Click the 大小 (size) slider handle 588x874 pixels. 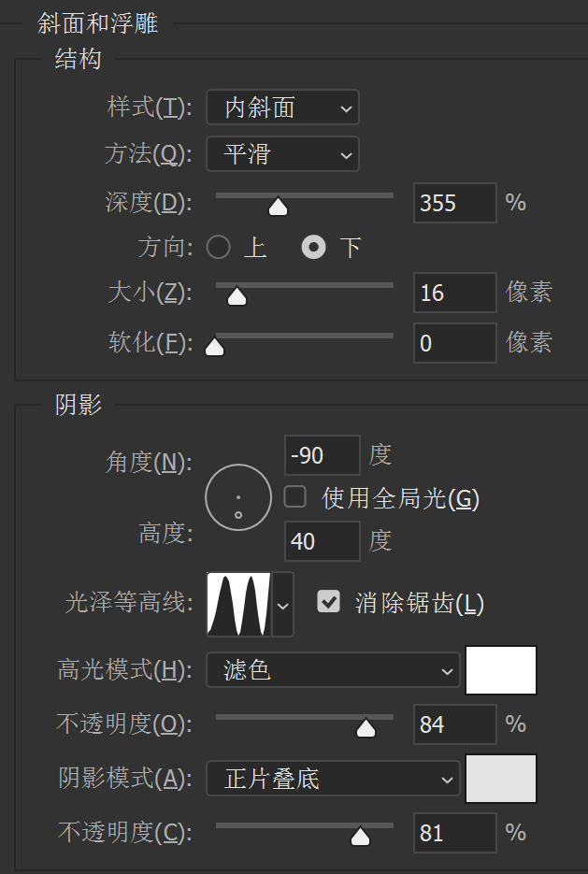click(237, 296)
